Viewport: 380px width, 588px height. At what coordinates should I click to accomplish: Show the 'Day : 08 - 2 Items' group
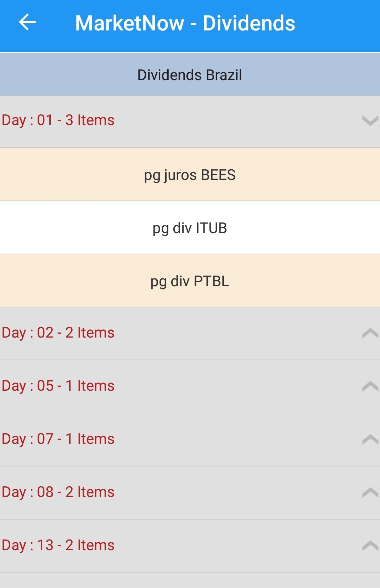point(58,492)
